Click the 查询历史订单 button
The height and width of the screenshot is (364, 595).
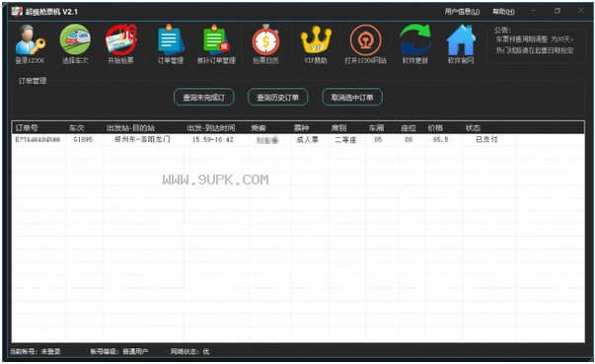pyautogui.click(x=278, y=97)
